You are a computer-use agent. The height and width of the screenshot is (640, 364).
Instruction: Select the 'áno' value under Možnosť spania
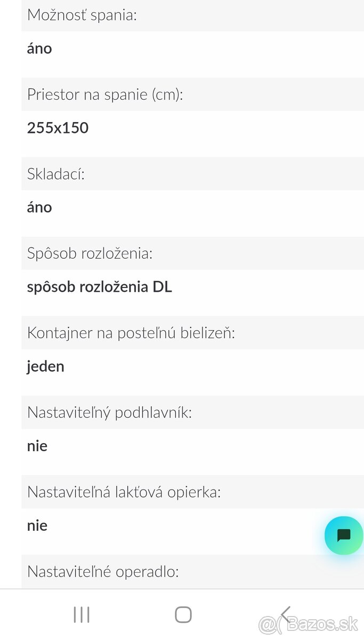39,49
